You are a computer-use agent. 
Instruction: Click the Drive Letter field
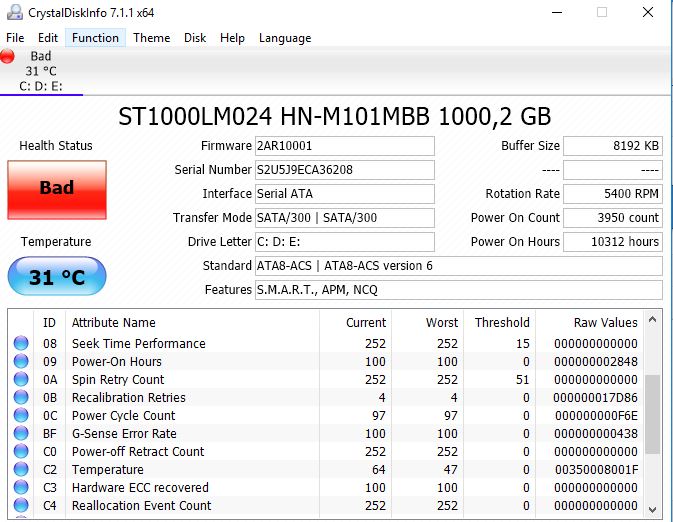pyautogui.click(x=345, y=242)
